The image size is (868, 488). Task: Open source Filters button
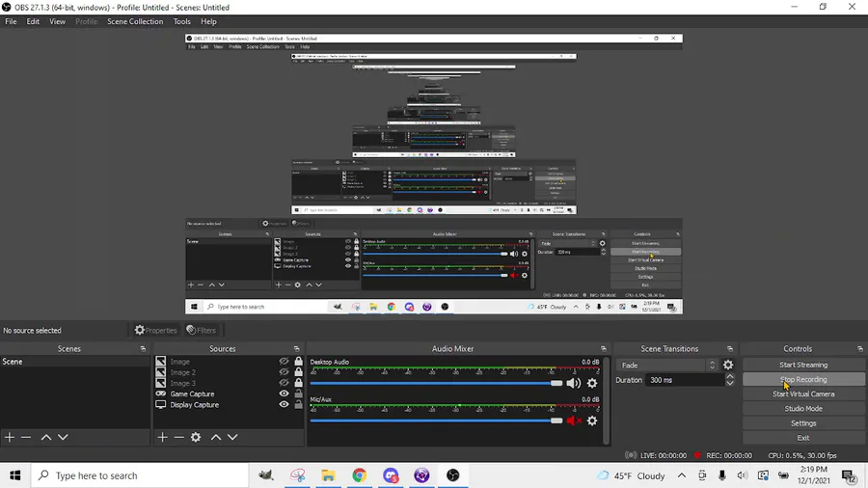click(201, 330)
